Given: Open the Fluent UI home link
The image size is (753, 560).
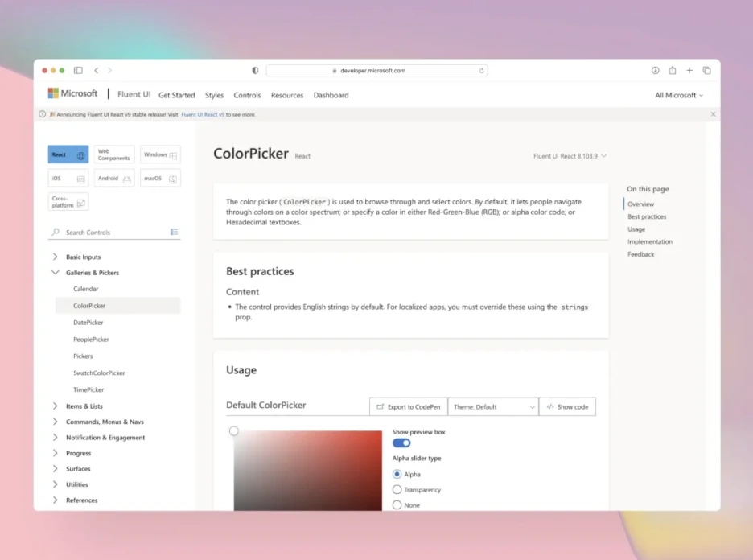Looking at the screenshot, I should click(x=134, y=94).
